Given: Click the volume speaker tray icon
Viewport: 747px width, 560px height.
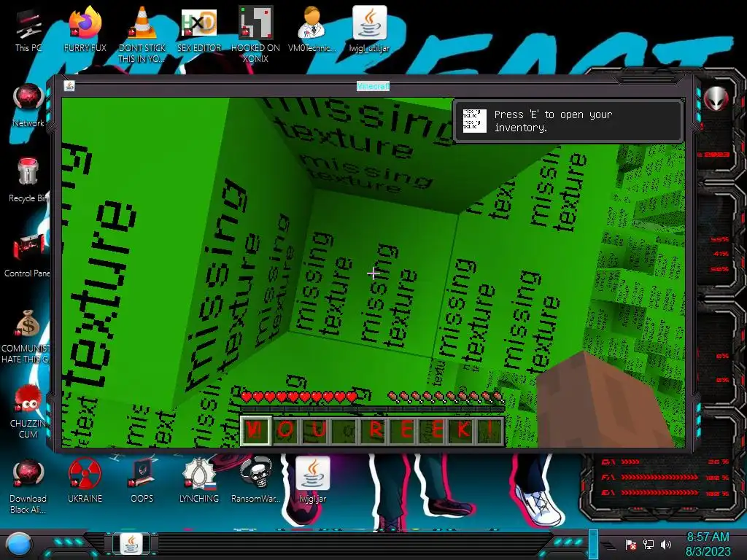Looking at the screenshot, I should 666,544.
